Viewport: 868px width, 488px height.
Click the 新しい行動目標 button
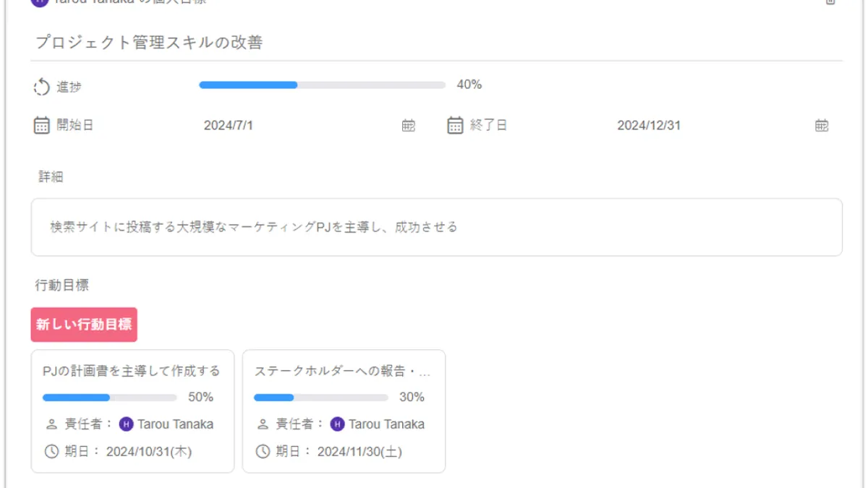click(84, 325)
